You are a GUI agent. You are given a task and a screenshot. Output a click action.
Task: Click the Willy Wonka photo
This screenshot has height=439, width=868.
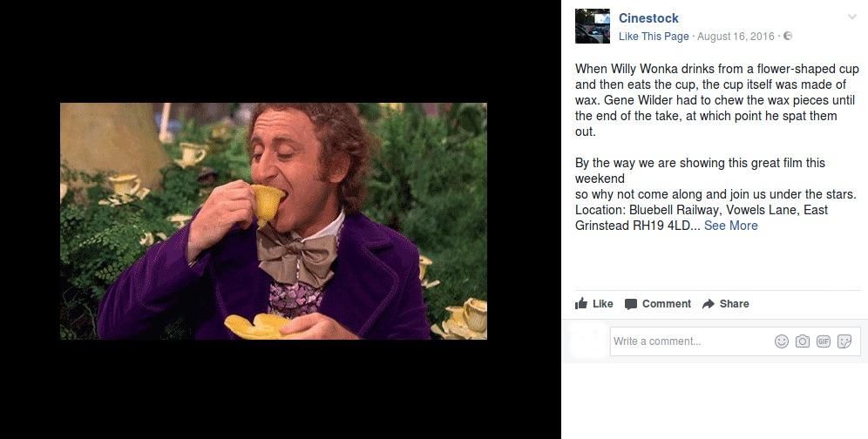click(274, 221)
